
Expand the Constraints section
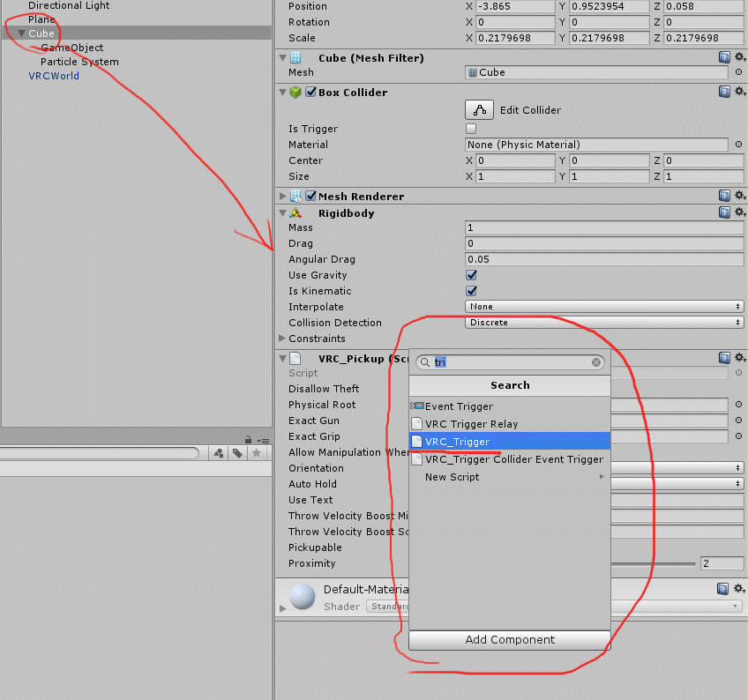pos(282,338)
